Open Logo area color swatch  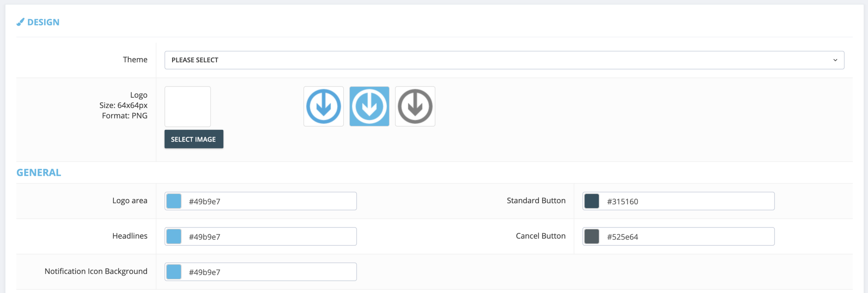174,201
